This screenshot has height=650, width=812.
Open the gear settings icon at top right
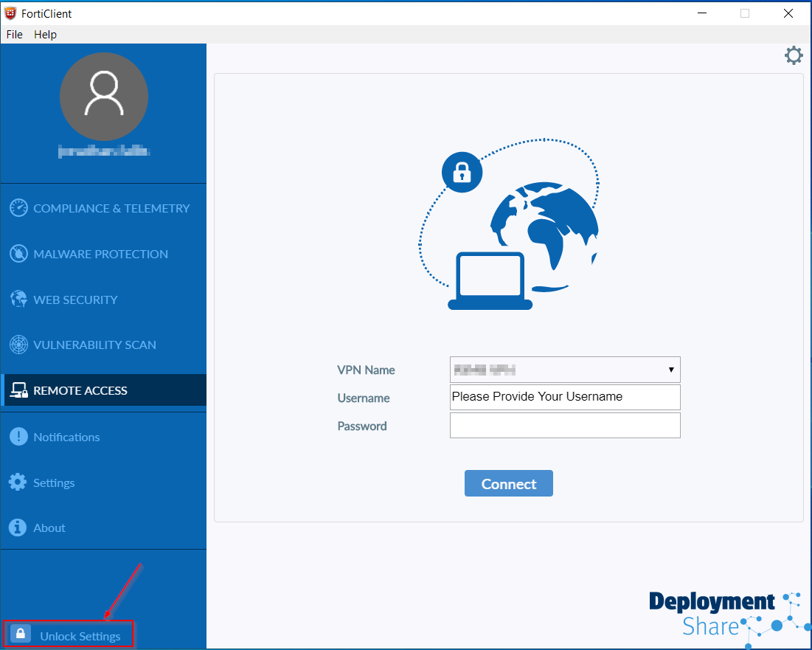coord(794,55)
